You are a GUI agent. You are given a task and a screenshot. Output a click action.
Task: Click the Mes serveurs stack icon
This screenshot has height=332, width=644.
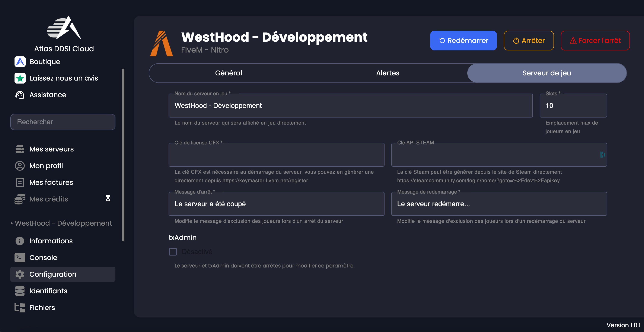[x=20, y=149]
